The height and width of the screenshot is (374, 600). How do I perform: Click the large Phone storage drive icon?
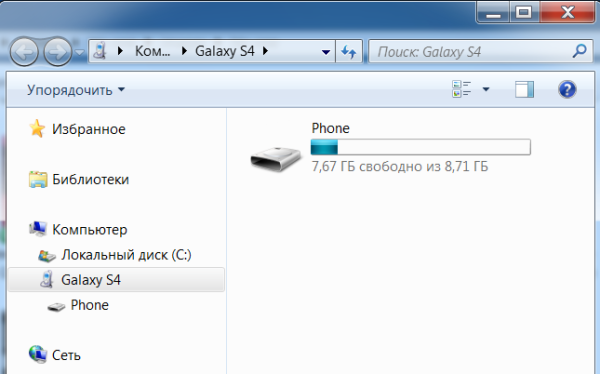click(x=276, y=159)
